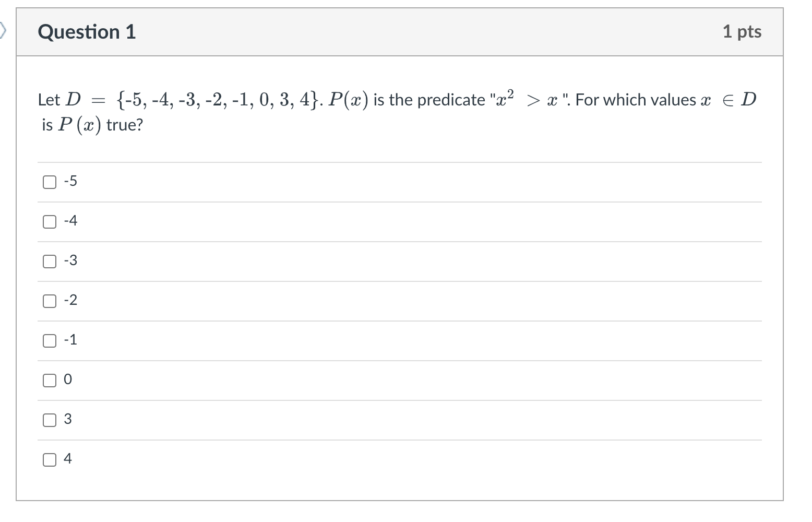Check the checkbox beside 0
The image size is (812, 522).
click(50, 381)
